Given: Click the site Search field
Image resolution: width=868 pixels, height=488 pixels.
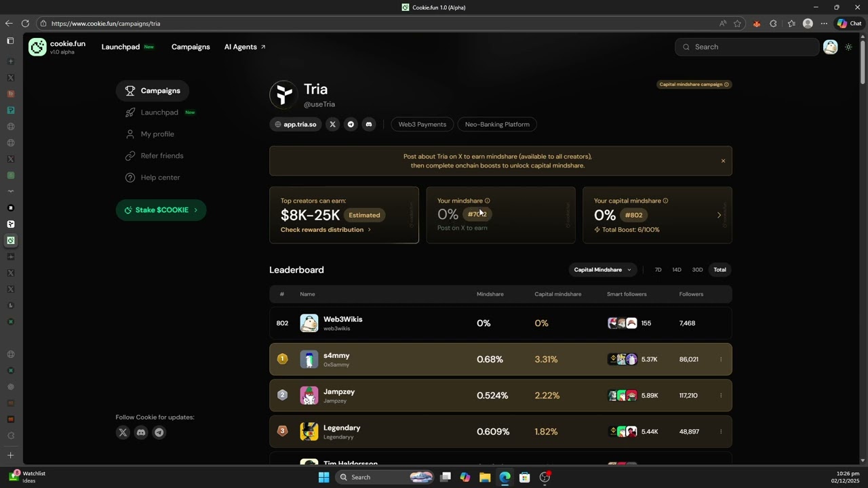Looking at the screenshot, I should [747, 47].
